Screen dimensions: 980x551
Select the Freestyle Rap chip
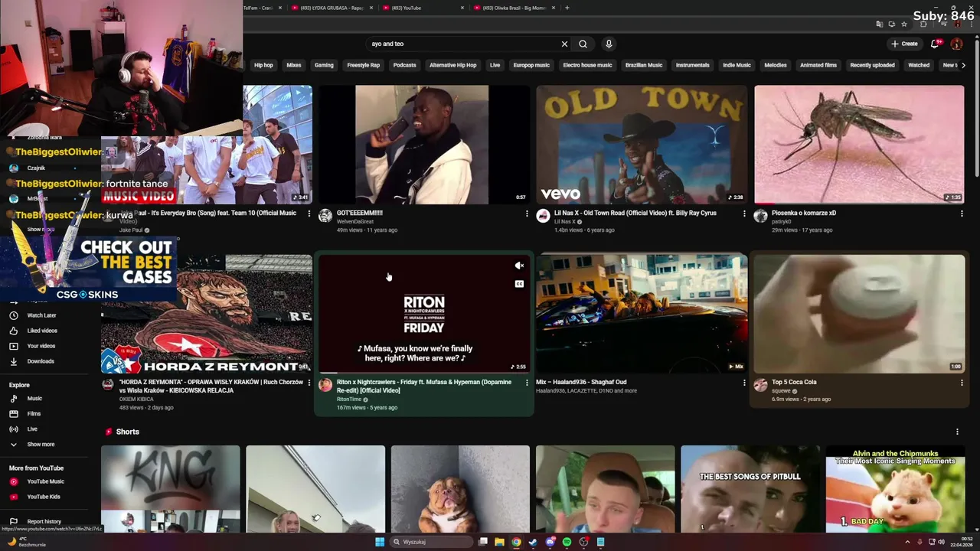click(x=363, y=65)
